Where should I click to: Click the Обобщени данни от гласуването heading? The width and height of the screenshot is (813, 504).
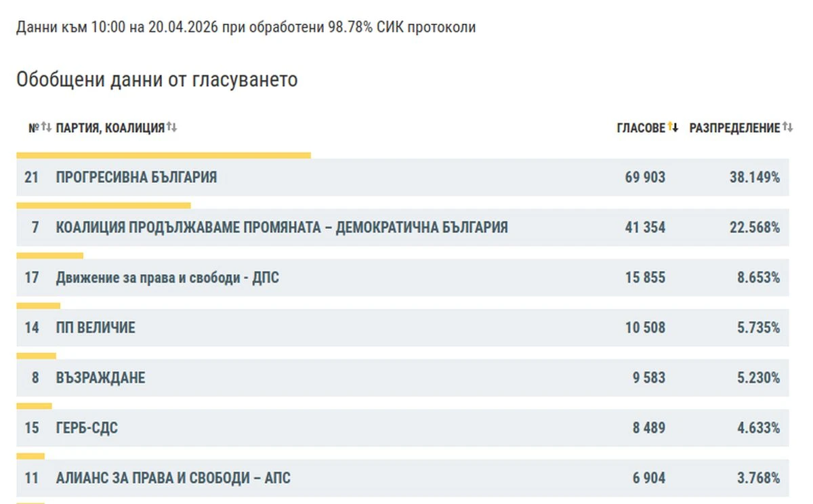point(157,80)
